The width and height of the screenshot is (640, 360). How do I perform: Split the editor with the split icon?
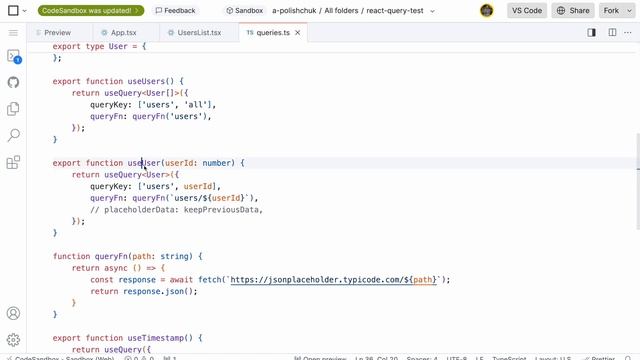tap(612, 33)
